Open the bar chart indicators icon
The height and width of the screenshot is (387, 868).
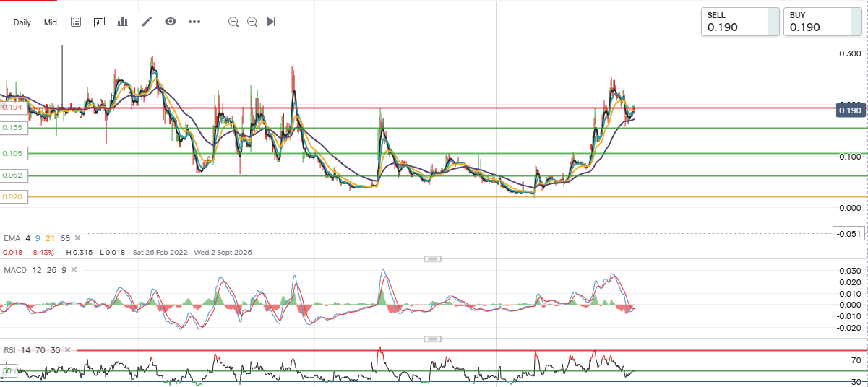pos(123,22)
